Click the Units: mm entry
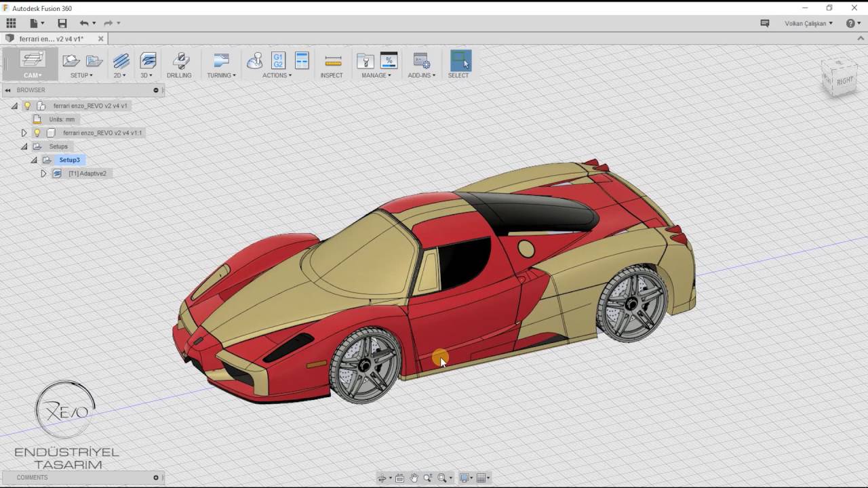868x488 pixels. tap(62, 119)
